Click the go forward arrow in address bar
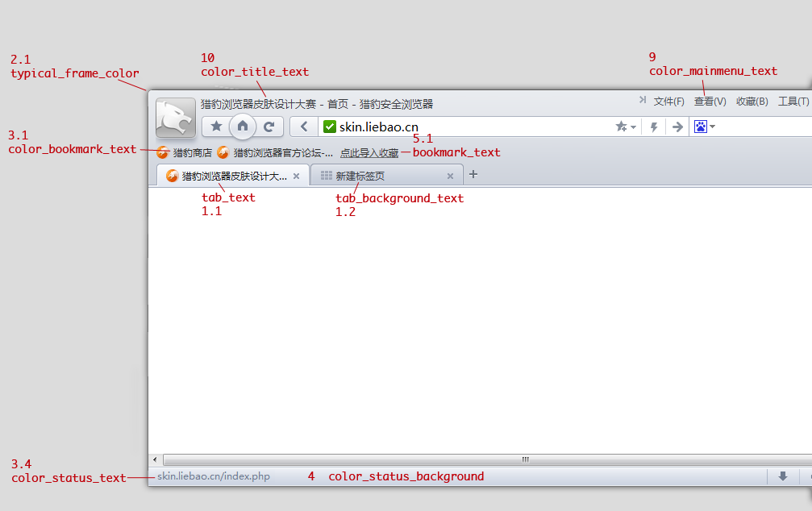 point(677,127)
